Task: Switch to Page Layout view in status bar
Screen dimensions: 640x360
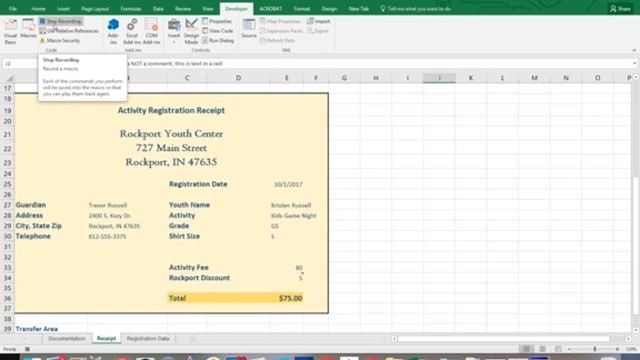Action: click(x=542, y=349)
